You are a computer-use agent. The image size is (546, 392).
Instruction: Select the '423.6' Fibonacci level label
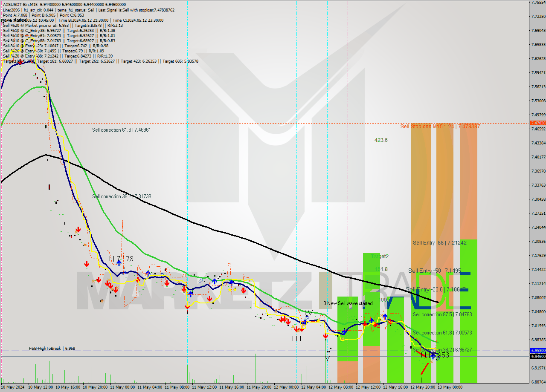tap(381, 140)
